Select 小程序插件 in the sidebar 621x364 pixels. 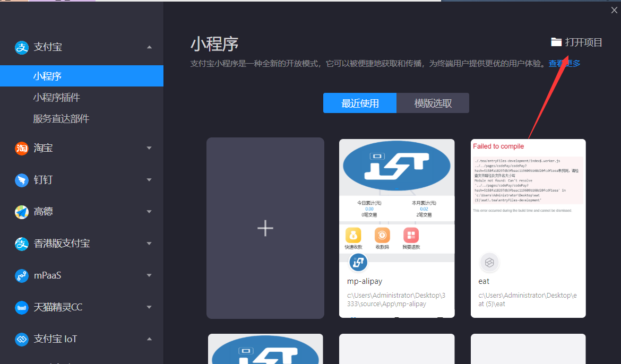(57, 98)
